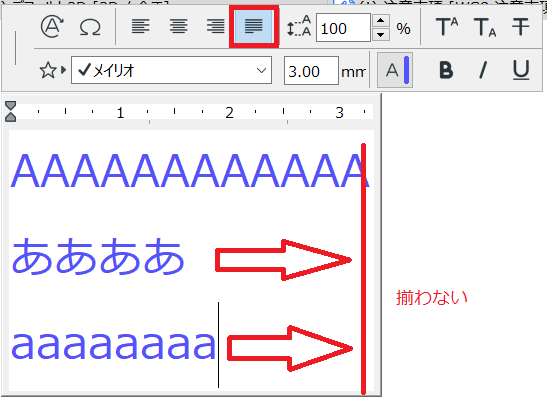The image size is (547, 406).
Task: Toggle italic formatting
Action: [x=483, y=70]
